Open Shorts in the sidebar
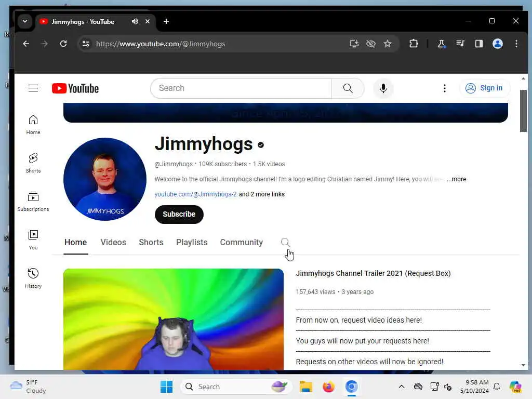This screenshot has height=399, width=532. tap(33, 163)
